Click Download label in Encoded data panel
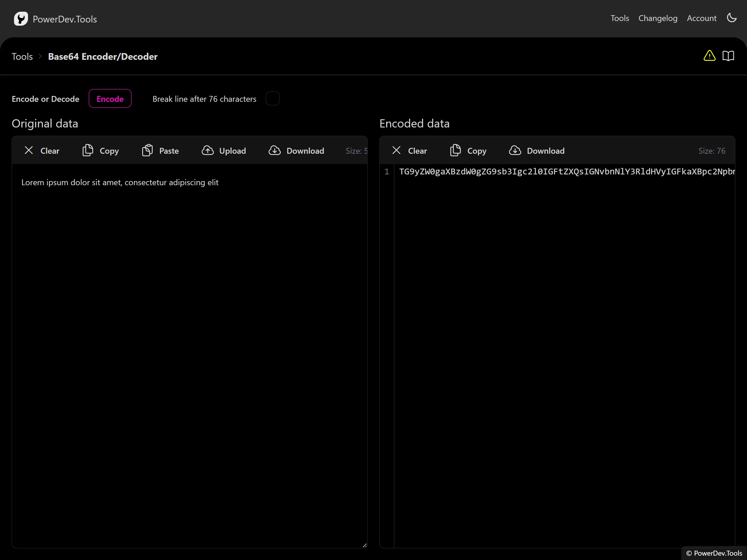 coord(546,151)
